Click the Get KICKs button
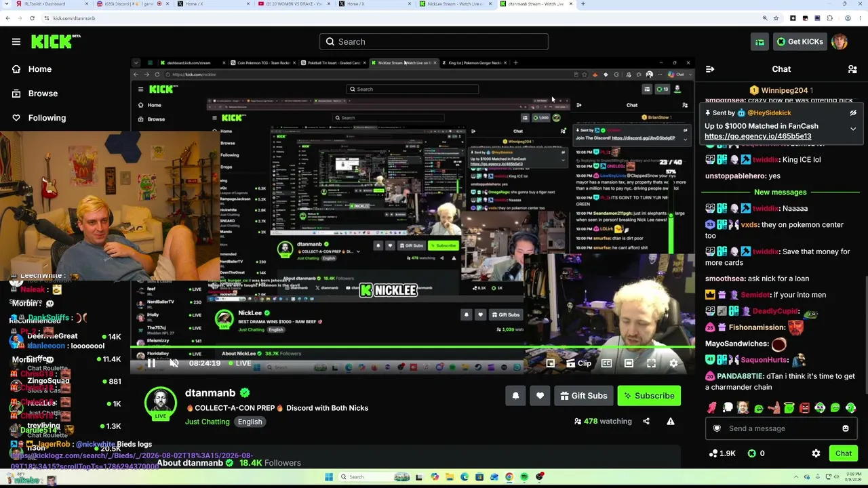868x488 pixels. 800,42
